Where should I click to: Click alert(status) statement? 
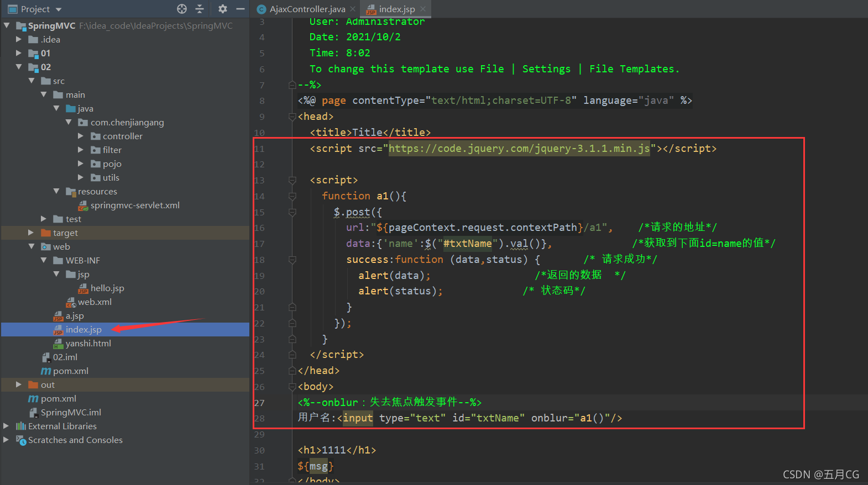[x=400, y=291]
